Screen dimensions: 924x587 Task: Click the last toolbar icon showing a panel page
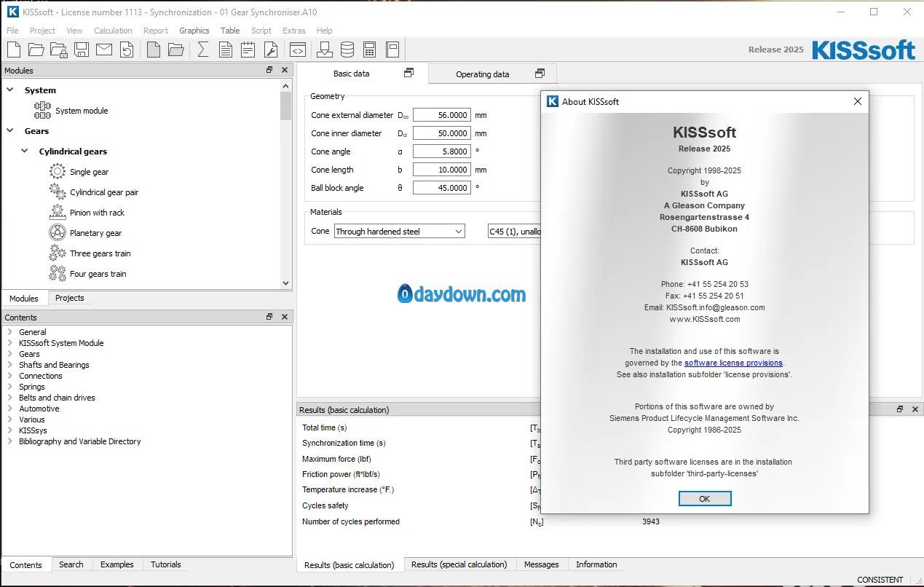(392, 50)
